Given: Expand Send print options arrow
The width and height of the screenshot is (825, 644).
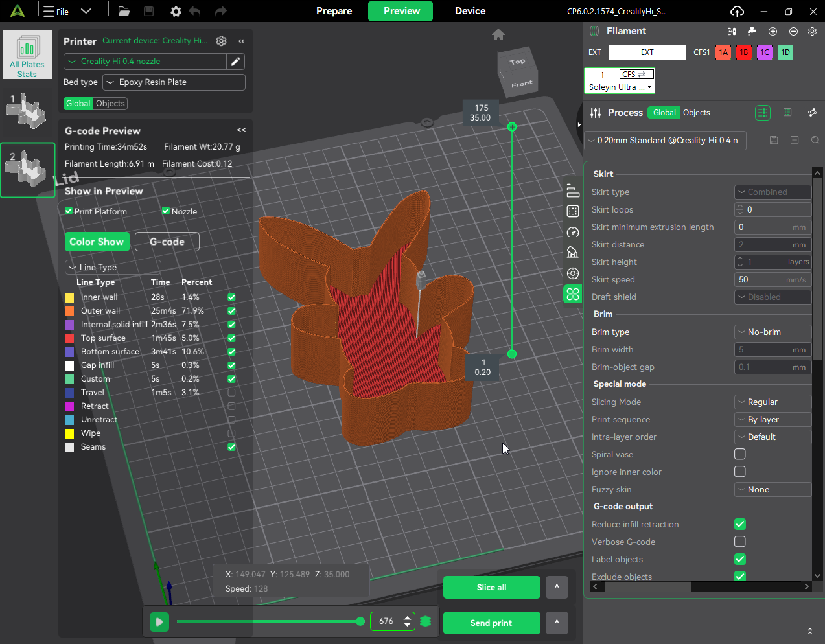Looking at the screenshot, I should [x=557, y=623].
